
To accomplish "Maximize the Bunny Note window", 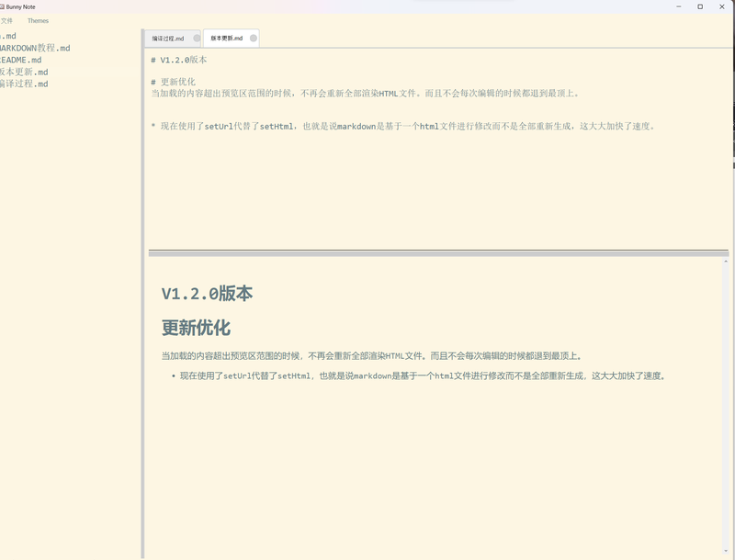I will point(700,6).
